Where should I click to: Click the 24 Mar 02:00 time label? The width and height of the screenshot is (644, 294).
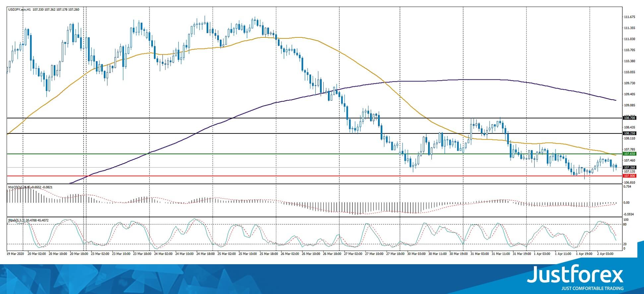pos(163,254)
